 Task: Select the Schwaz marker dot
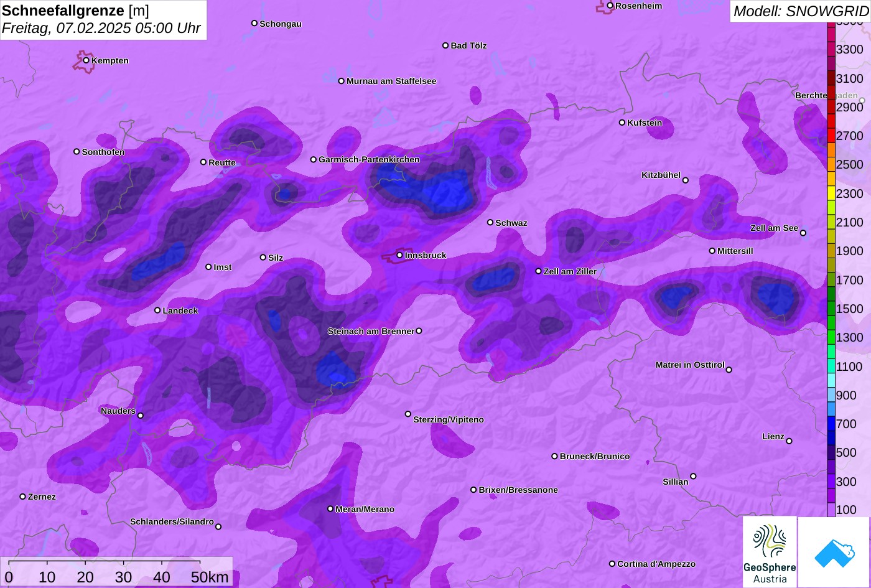[x=490, y=222]
